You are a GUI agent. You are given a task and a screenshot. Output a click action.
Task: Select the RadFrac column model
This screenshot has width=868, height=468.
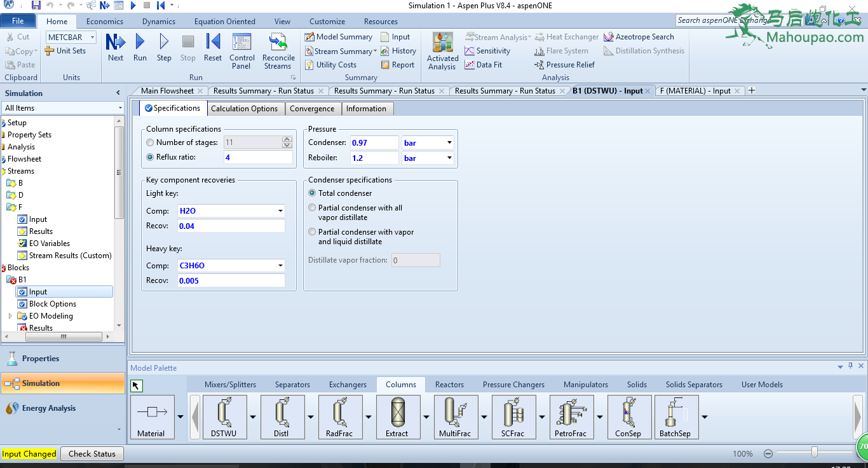point(339,417)
